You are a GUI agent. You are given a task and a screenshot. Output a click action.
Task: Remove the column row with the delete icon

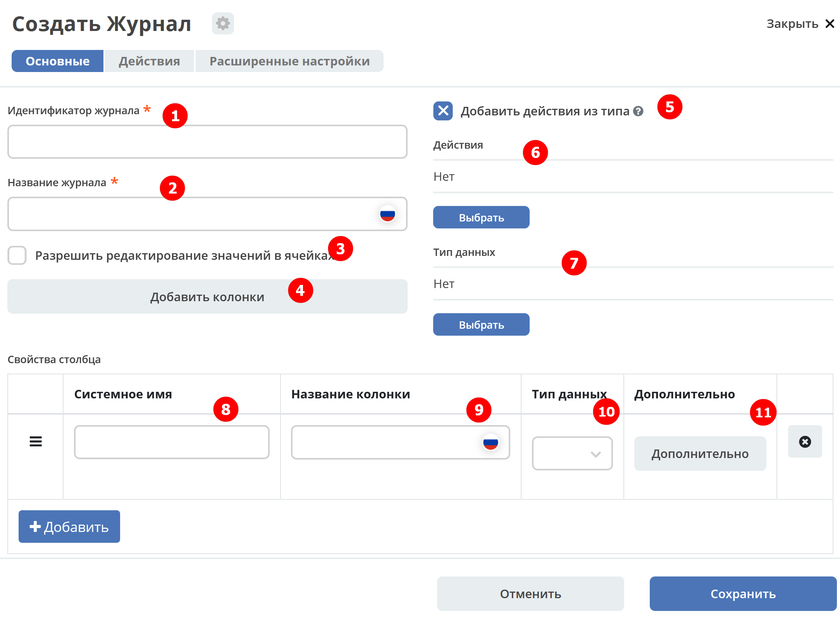pos(805,442)
